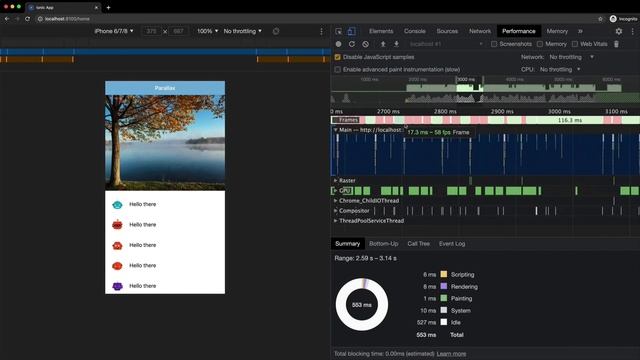Open device toolbar No throttling dropdown

tap(242, 31)
